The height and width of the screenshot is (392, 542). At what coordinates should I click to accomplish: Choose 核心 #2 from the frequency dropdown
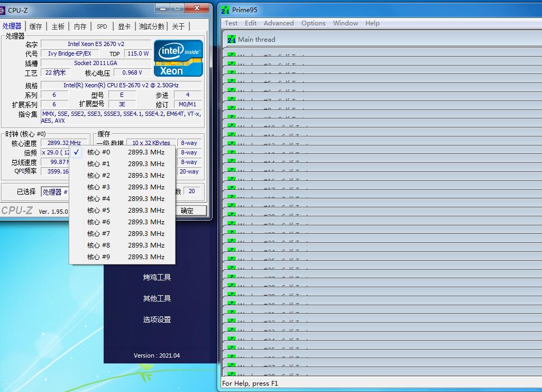(98, 175)
